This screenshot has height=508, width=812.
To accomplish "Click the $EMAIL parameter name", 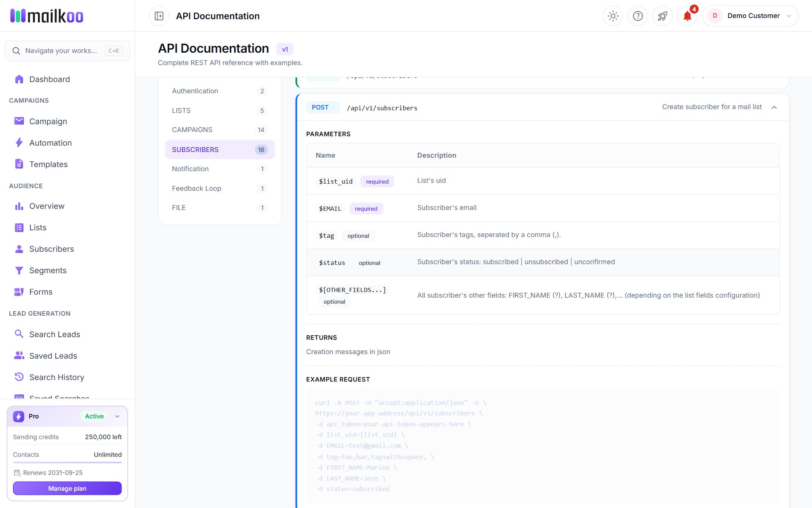I will (330, 208).
